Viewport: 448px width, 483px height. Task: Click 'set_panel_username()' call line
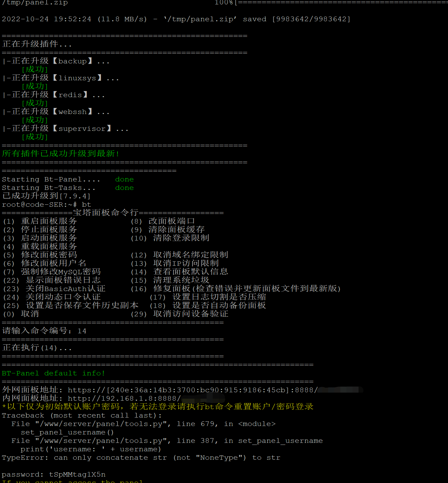[x=67, y=432]
